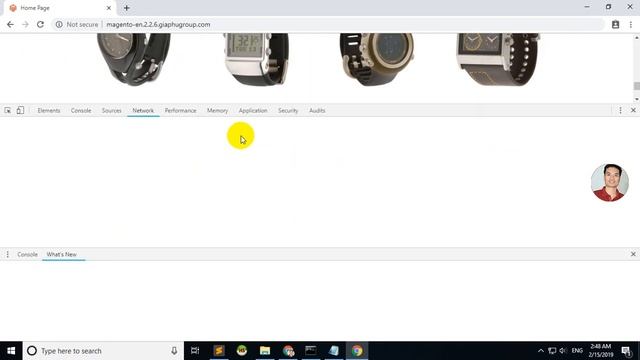
Task: Click the ENG language indicator
Action: pos(577,351)
